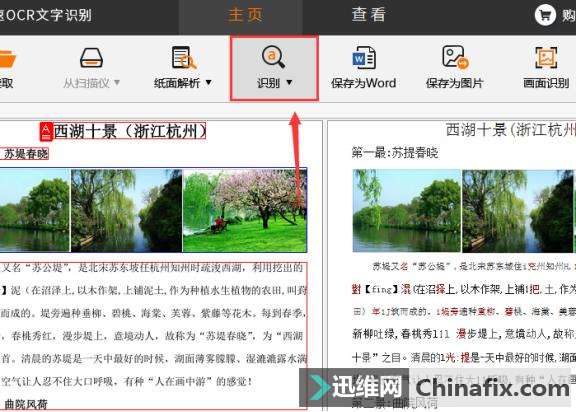Select the 苏堤春晓 heading block
The height and width of the screenshot is (412, 576).
tap(24, 153)
